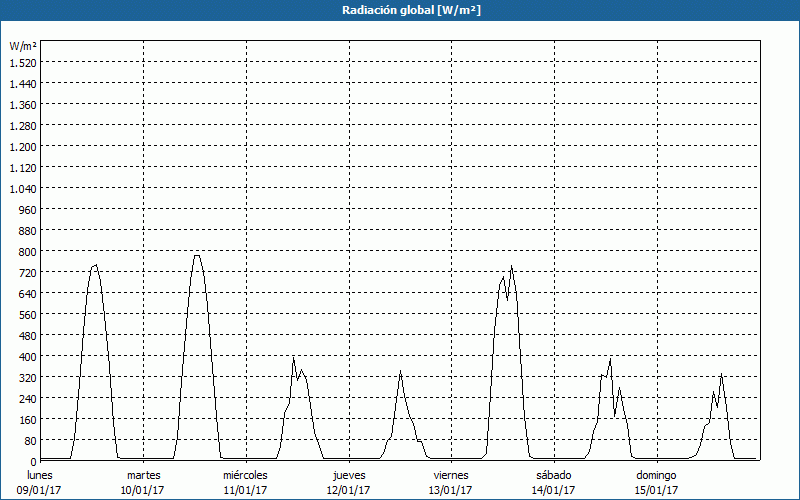Click the "domingo" day label
Image resolution: width=800 pixels, height=500 pixels.
(x=656, y=475)
